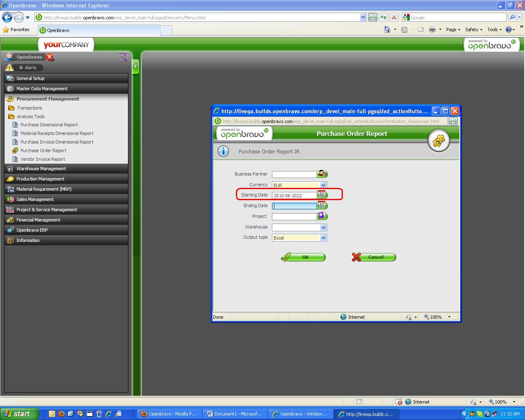Viewport: 525px width, 420px height.
Task: Open the IE address bar history dropdown
Action: point(363,17)
